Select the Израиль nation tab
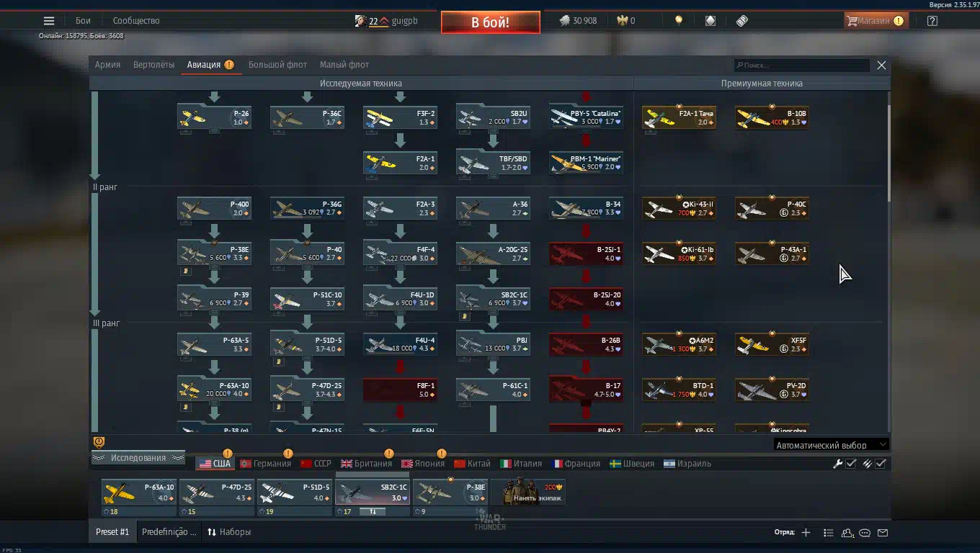The width and height of the screenshot is (980, 553). point(687,464)
